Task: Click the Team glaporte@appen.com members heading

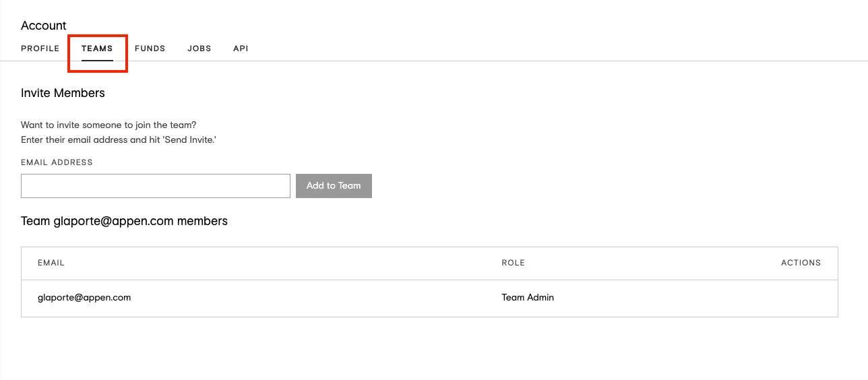Action: pos(124,221)
